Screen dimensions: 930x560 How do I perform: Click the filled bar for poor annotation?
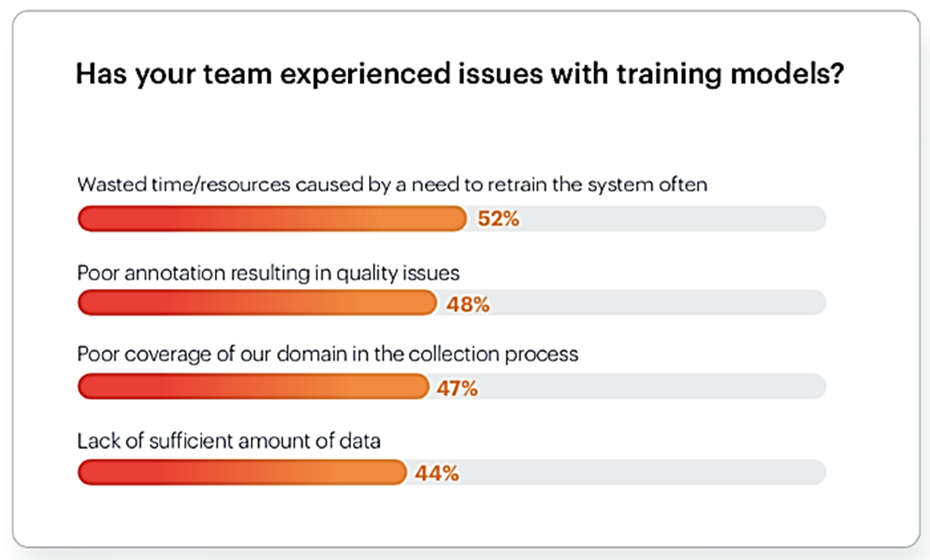click(x=256, y=303)
